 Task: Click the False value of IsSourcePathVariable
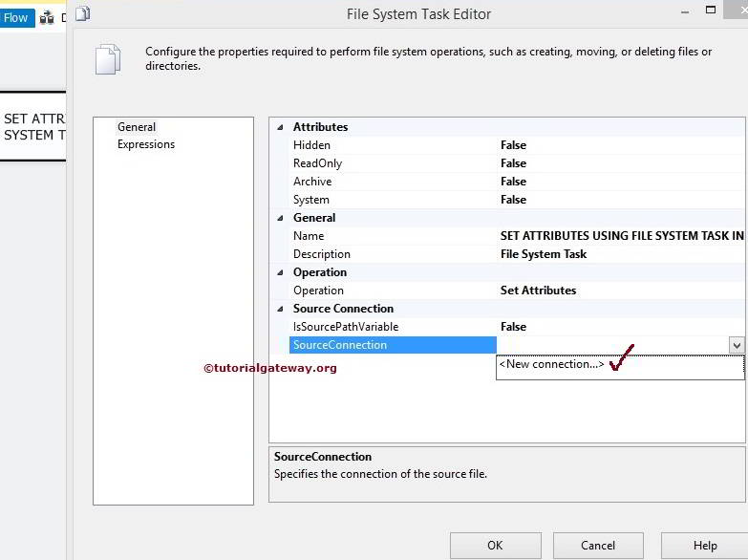point(513,327)
